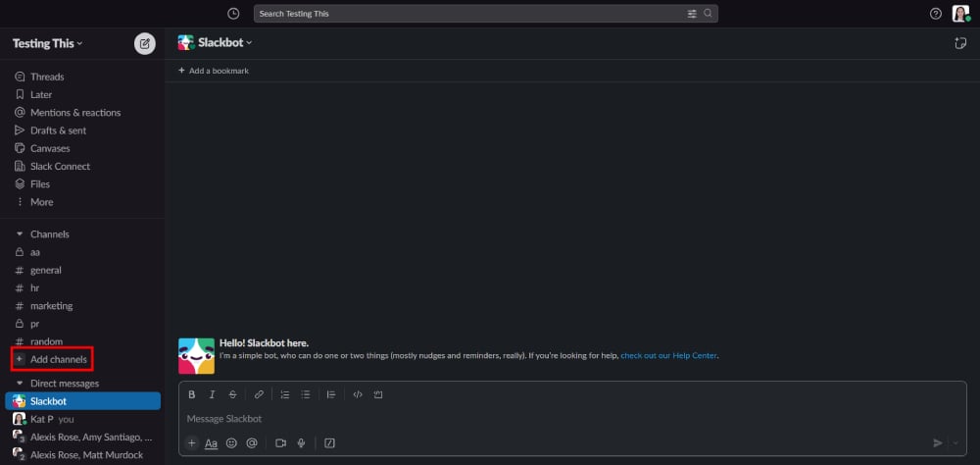Screen dimensions: 980x465
Task: Toggle italic formatting
Action: (x=212, y=394)
